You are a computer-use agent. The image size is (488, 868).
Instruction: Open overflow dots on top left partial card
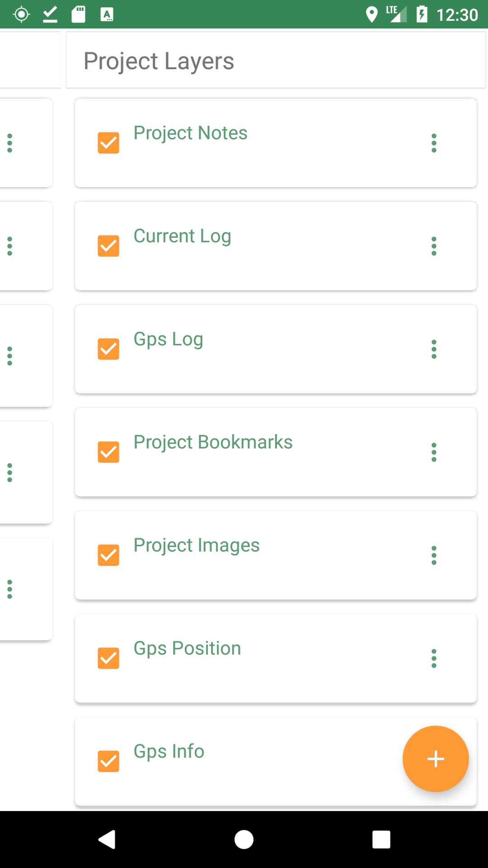(x=9, y=143)
